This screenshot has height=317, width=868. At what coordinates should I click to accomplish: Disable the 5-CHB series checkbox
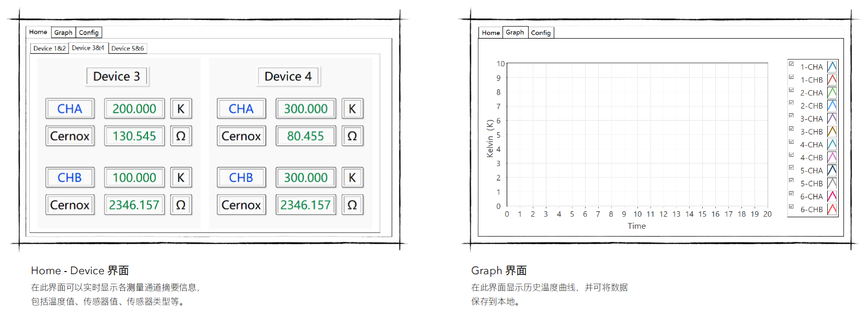791,181
